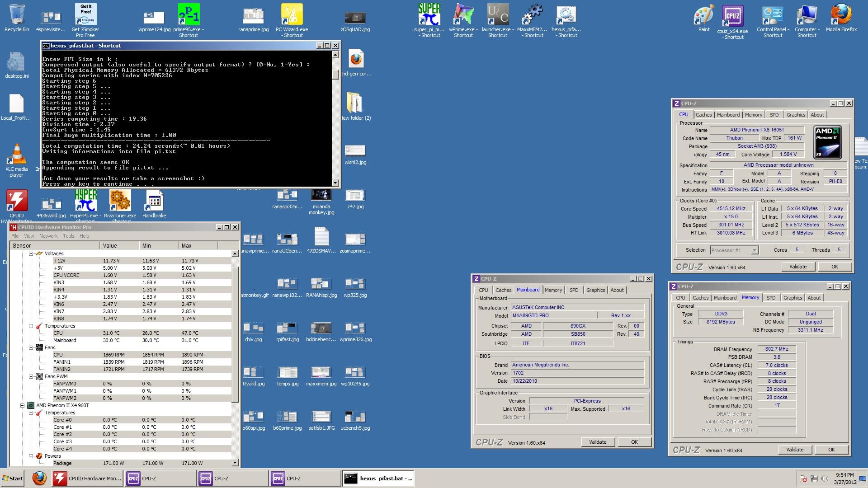The height and width of the screenshot is (488, 868).
Task: Open the PC Wizard.exe shortcut
Action: [x=292, y=21]
